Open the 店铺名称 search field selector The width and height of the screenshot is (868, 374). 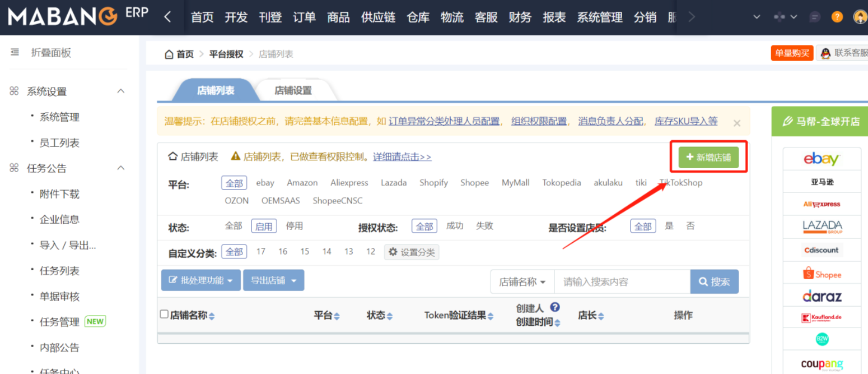pos(522,281)
